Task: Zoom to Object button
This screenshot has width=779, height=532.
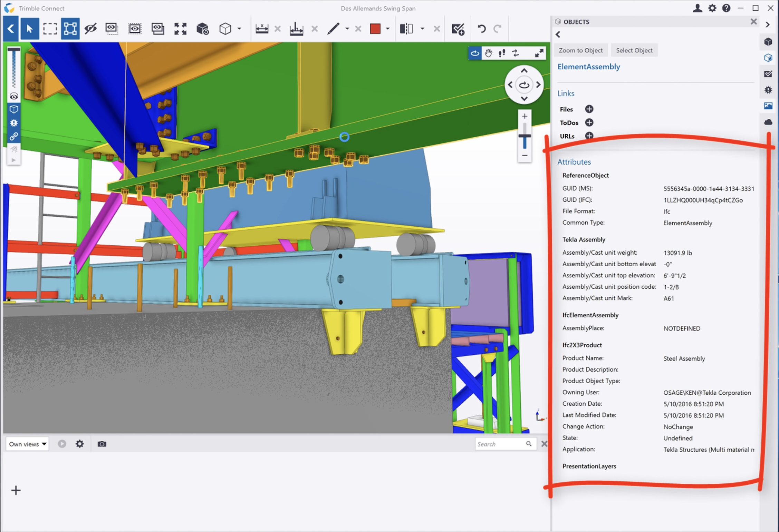Action: tap(581, 50)
